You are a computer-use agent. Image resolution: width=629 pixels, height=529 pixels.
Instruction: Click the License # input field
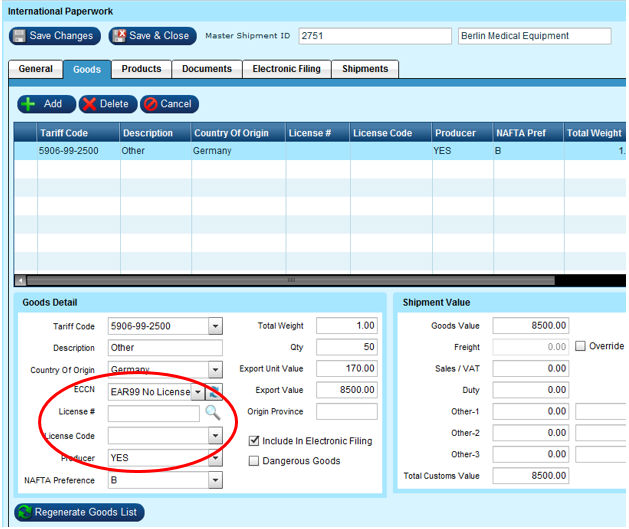(154, 413)
